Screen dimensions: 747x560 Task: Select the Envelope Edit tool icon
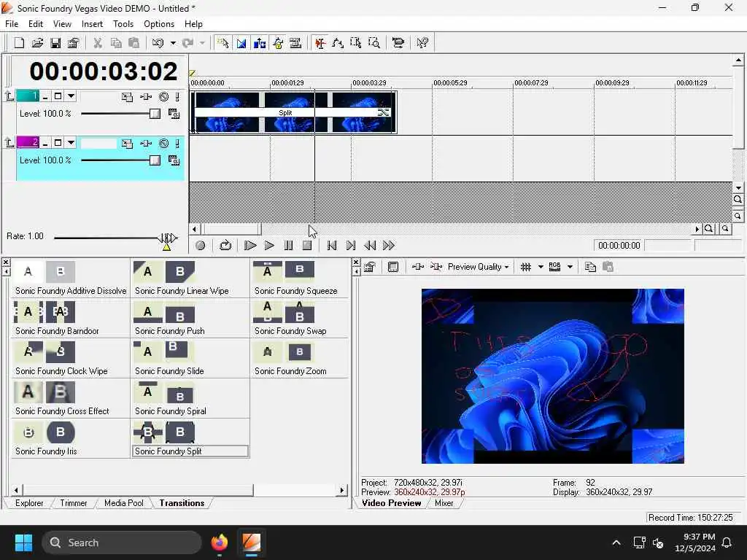tap(338, 43)
